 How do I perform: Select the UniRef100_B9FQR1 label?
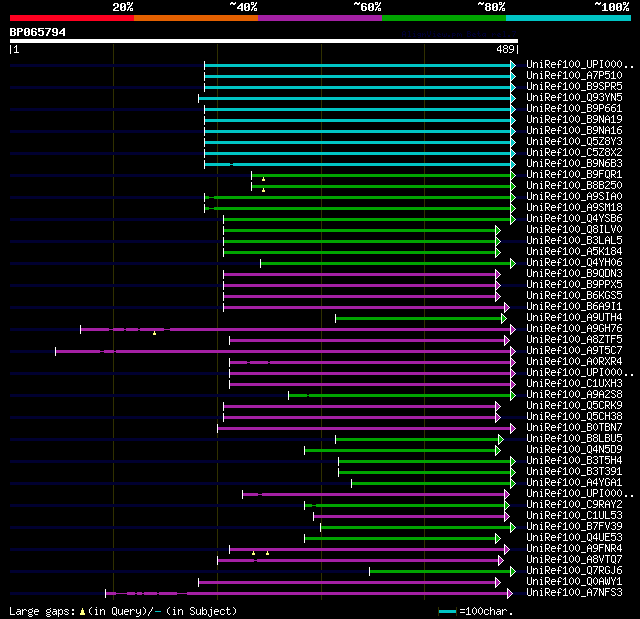[574, 175]
